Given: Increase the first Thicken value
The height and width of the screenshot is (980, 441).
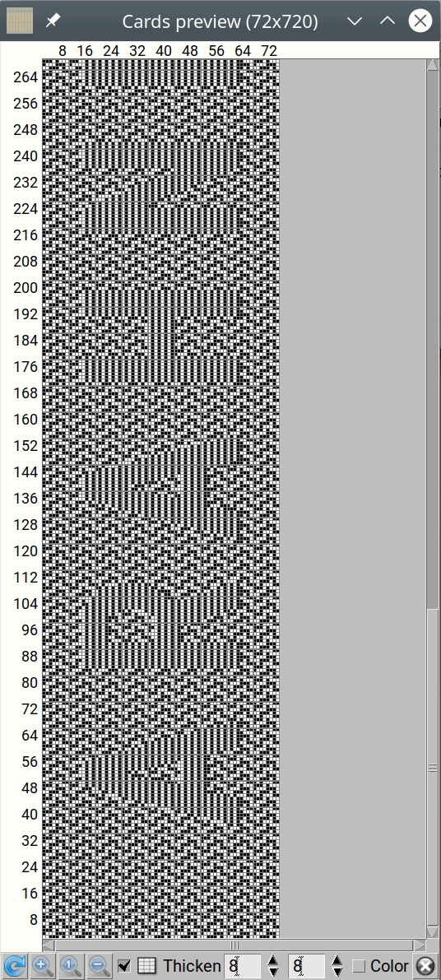Looking at the screenshot, I should (x=273, y=960).
